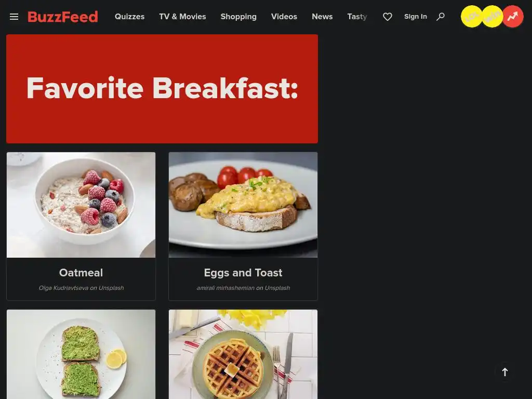This screenshot has height=399, width=532.
Task: Click the yellow win badge
Action: (493, 16)
